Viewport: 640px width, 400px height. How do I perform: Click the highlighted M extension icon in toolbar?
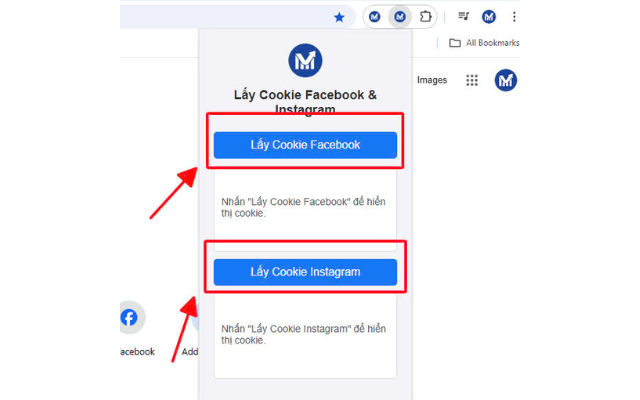tap(400, 17)
